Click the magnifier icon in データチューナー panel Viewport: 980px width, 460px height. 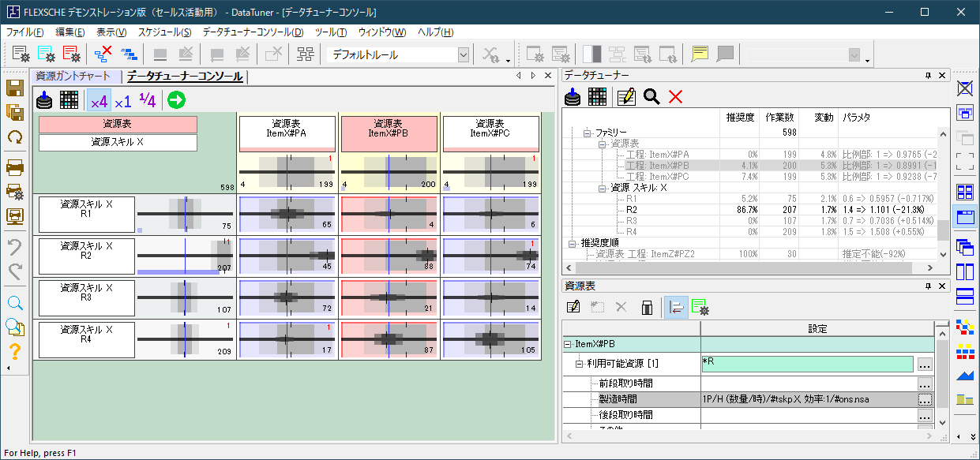click(x=651, y=96)
